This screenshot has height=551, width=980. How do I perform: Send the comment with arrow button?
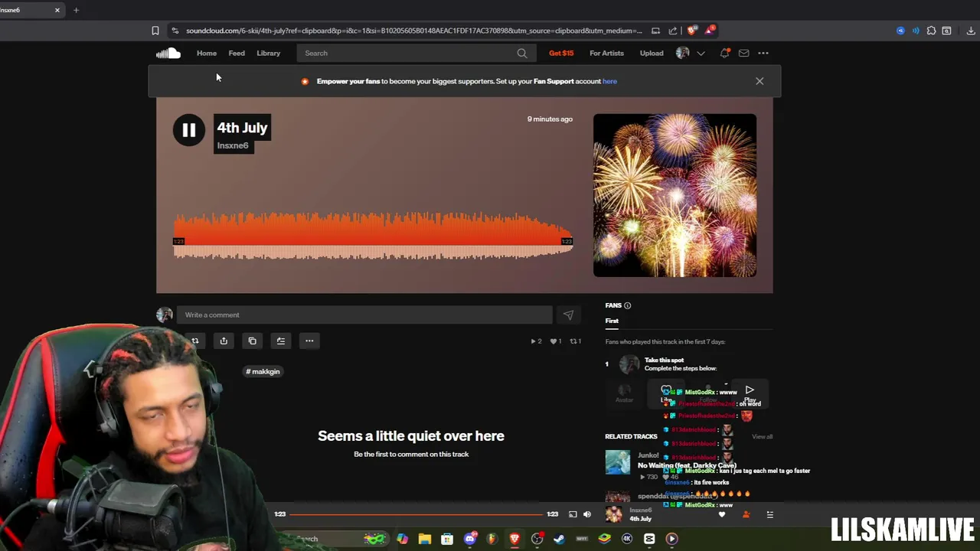click(x=568, y=315)
